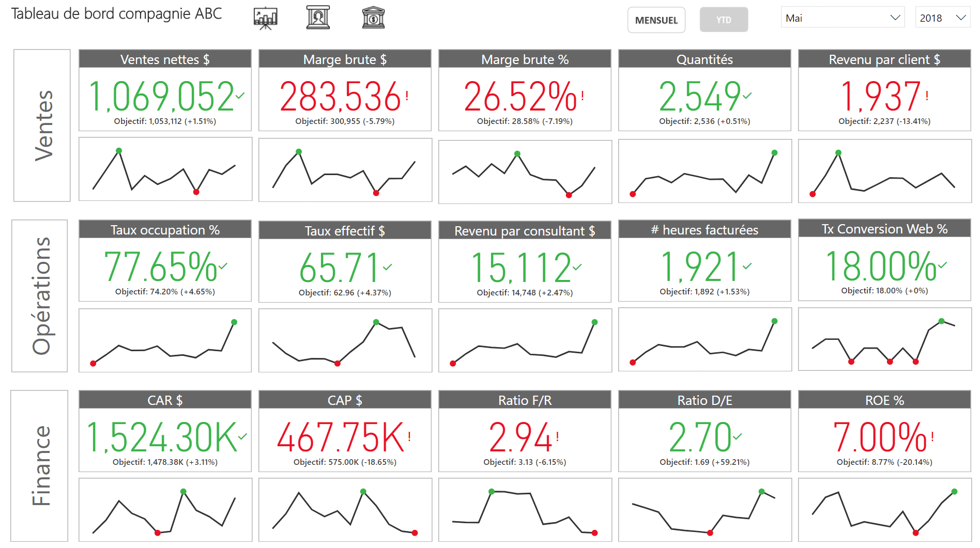This screenshot has width=980, height=548.
Task: Select the Taux effectif $ sparkline chart
Action: [345, 340]
